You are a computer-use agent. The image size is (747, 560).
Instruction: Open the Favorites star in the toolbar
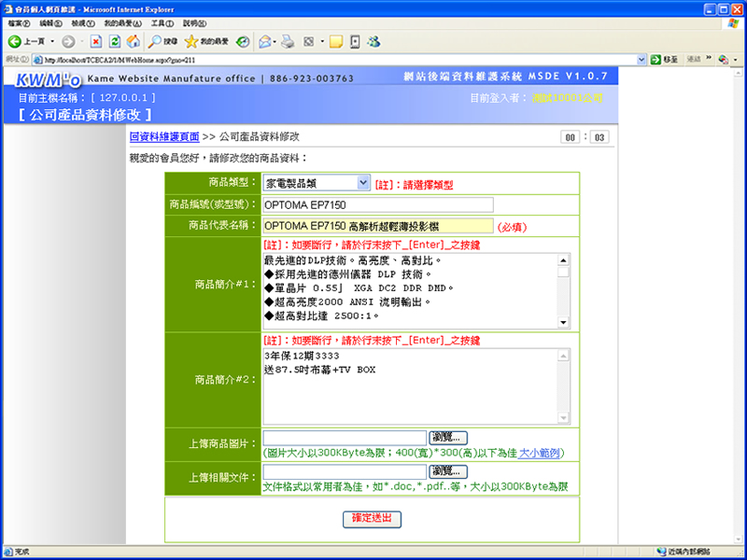tap(191, 42)
